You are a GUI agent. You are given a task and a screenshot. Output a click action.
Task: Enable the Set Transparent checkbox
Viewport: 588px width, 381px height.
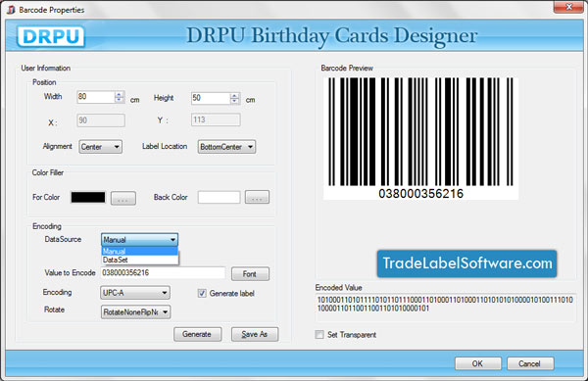pyautogui.click(x=319, y=335)
